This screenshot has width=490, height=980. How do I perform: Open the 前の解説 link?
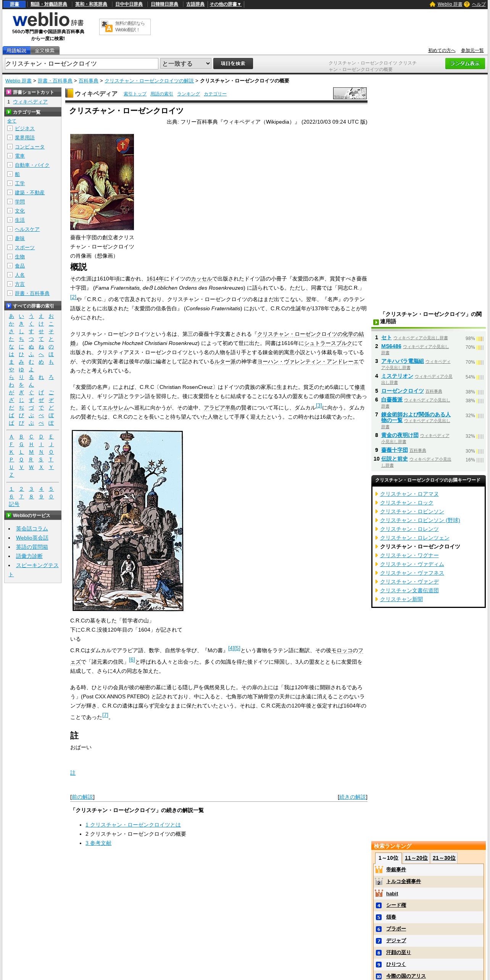pos(82,797)
